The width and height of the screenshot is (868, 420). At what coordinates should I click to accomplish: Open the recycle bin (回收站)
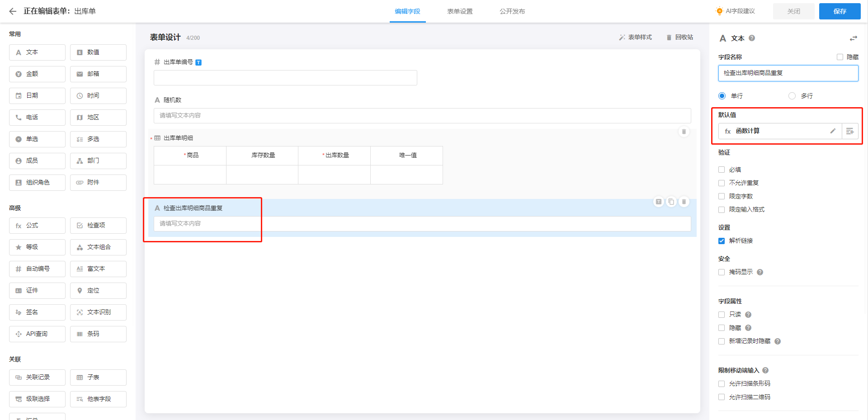coord(679,38)
